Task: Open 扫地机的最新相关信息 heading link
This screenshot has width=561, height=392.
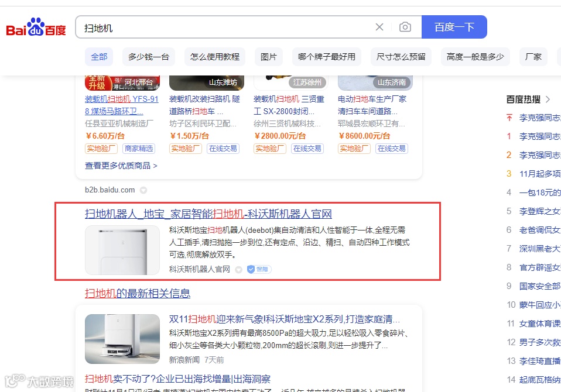Action: tap(138, 293)
